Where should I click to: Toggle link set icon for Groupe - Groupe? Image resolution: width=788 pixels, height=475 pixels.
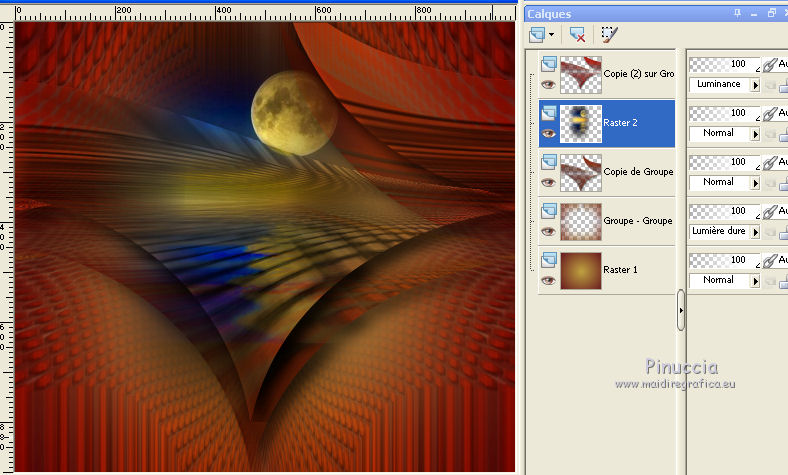click(x=770, y=212)
